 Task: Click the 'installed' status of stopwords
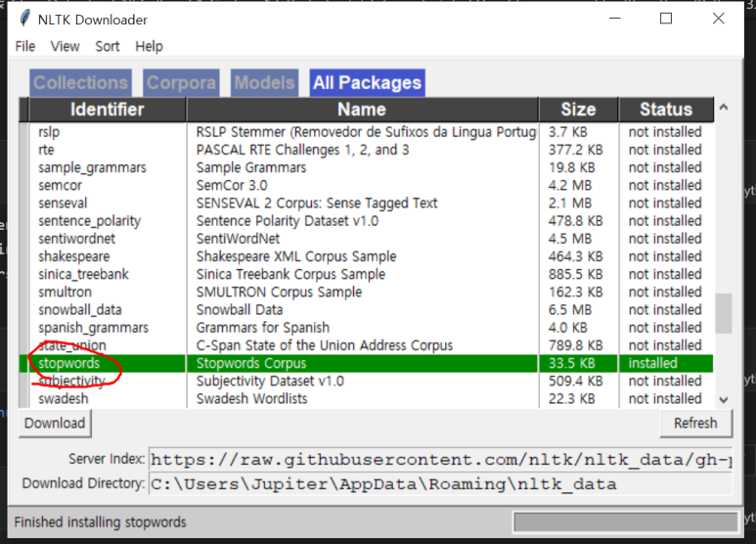(x=653, y=363)
